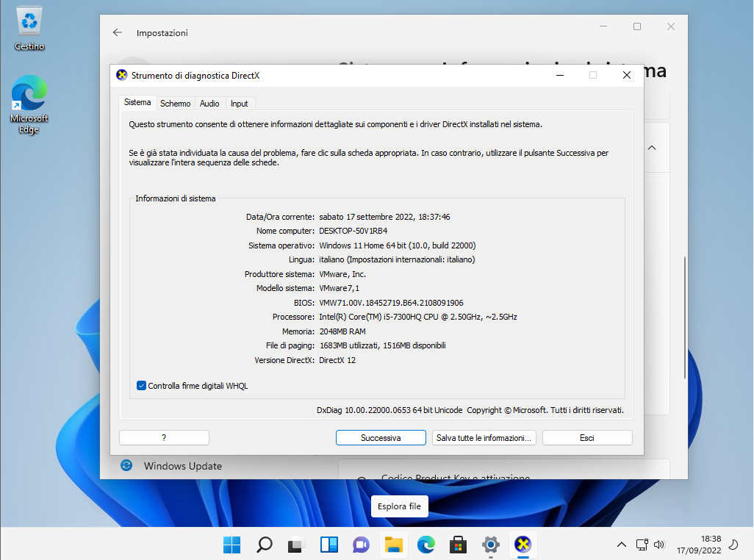The width and height of the screenshot is (754, 560).
Task: Click the network tray icon
Action: [642, 545]
